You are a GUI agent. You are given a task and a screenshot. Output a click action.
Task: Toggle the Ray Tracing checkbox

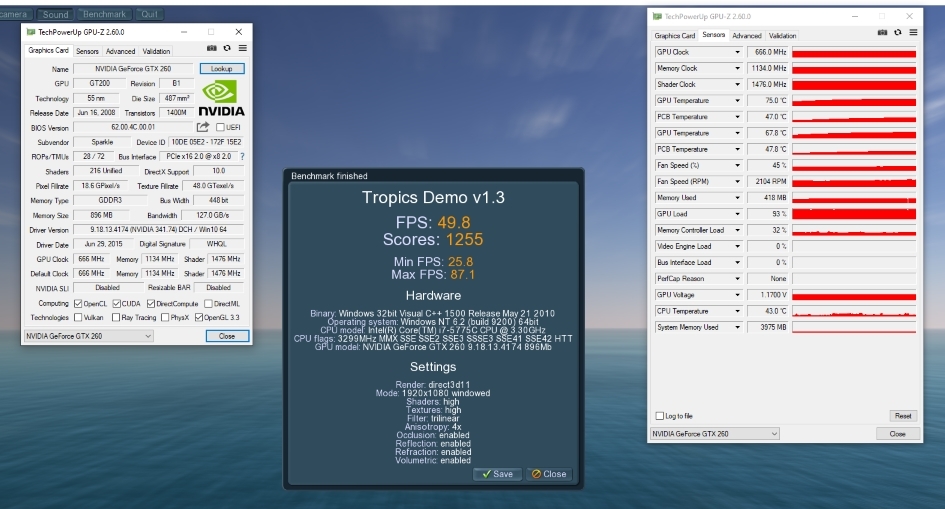click(116, 317)
